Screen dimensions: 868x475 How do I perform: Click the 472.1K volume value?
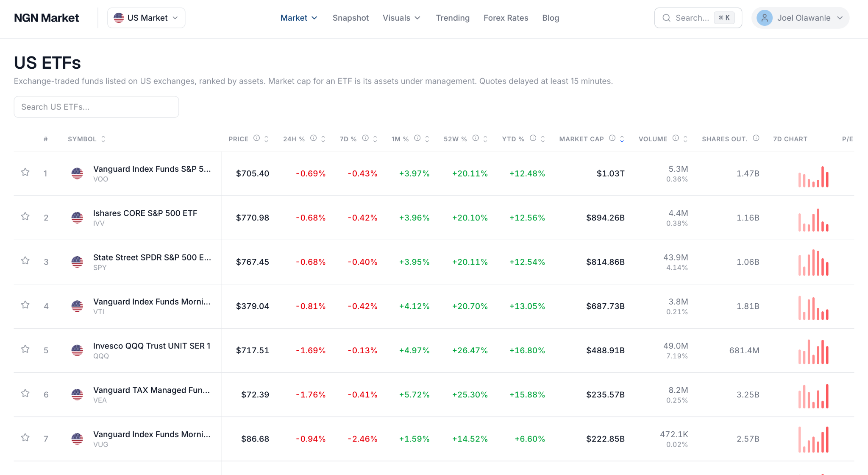coord(674,434)
